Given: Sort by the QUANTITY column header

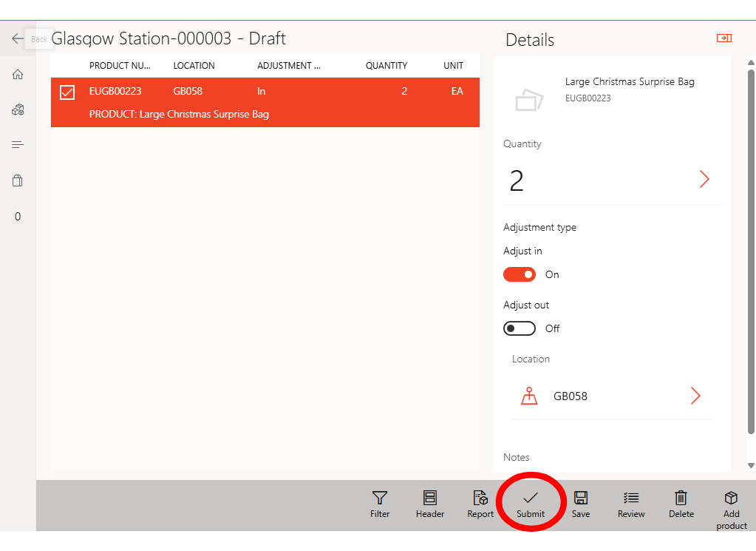Looking at the screenshot, I should pos(386,66).
